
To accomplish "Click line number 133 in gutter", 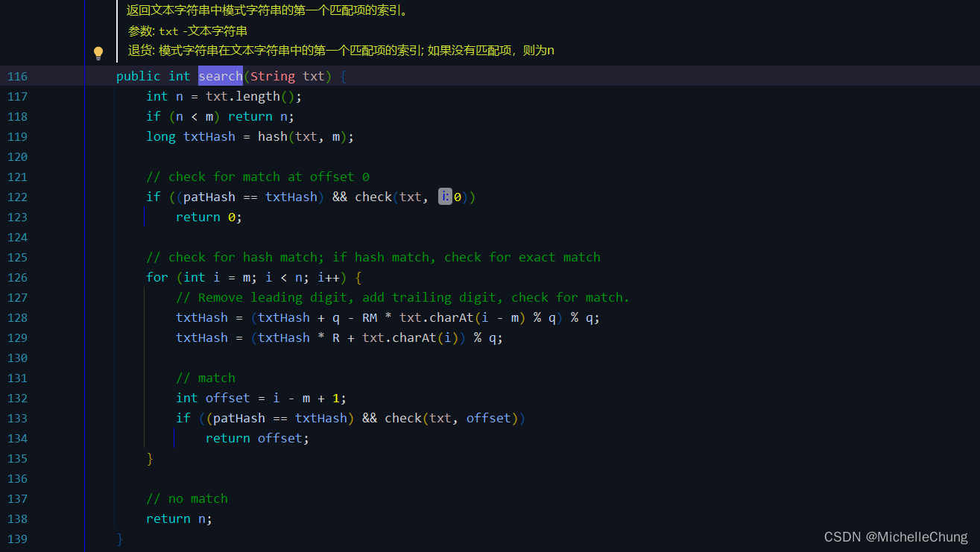I will (17, 418).
